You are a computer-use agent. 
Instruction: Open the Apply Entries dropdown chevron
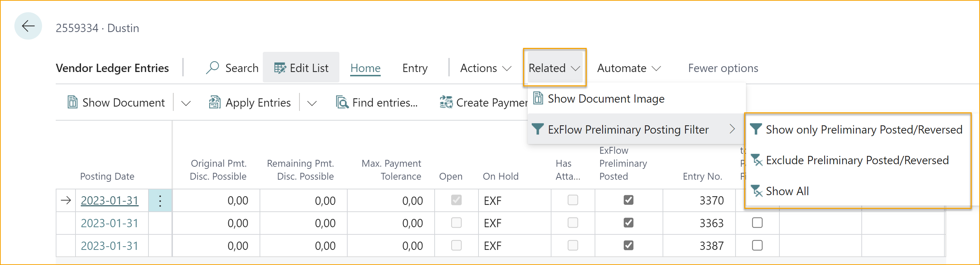312,103
